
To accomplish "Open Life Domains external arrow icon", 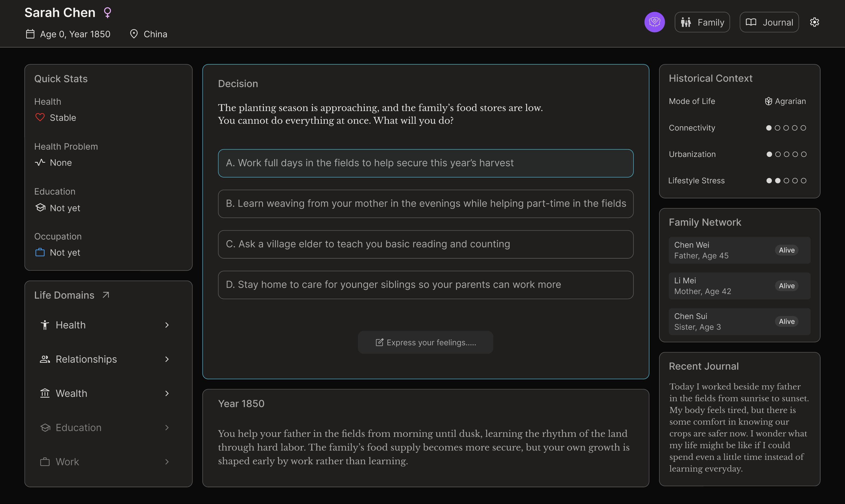I will pyautogui.click(x=106, y=295).
